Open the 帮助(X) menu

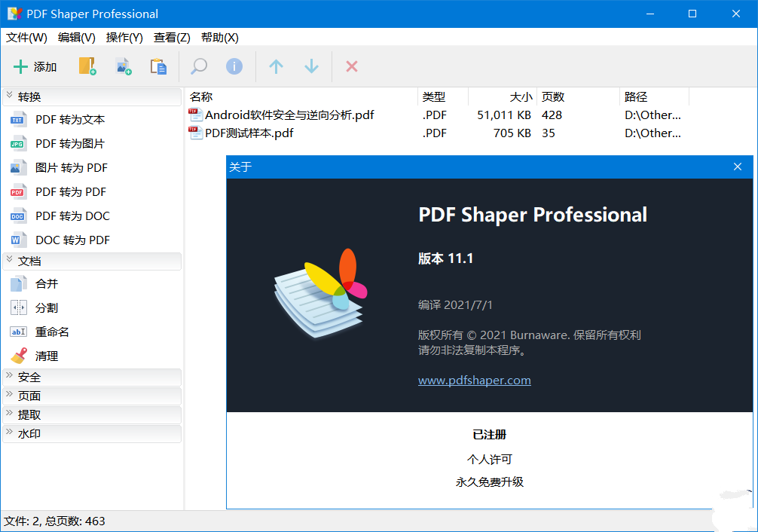(219, 38)
